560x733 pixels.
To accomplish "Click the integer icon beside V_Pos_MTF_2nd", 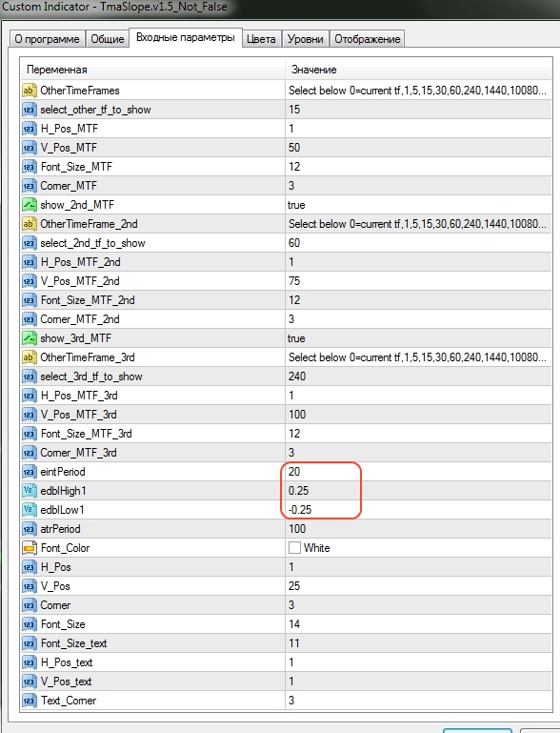I will point(29,281).
